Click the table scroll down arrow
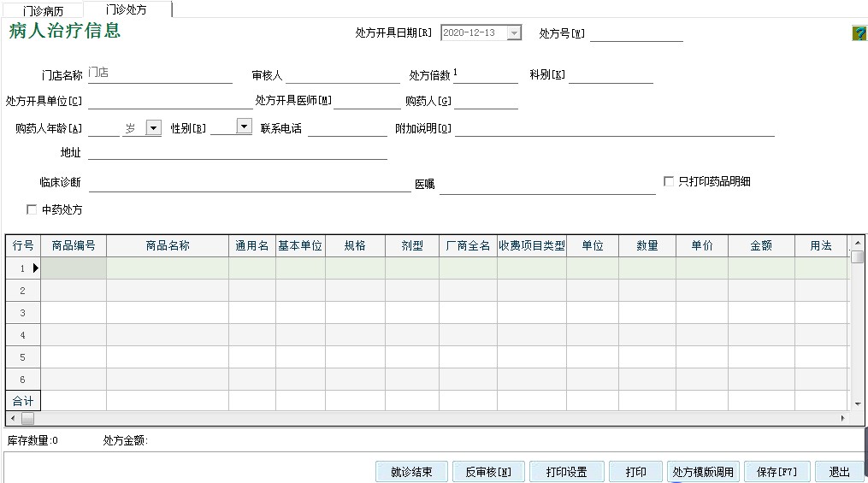Image resolution: width=868 pixels, height=483 pixels. point(858,403)
